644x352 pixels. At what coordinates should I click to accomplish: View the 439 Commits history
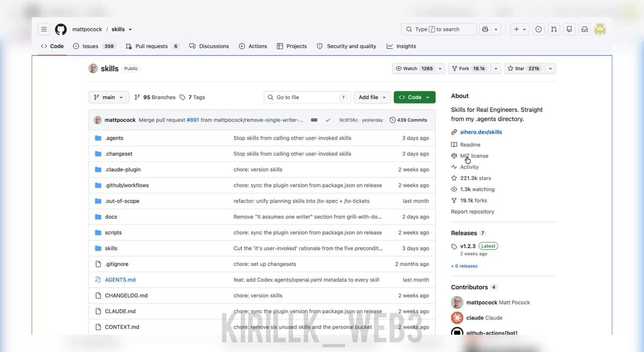coord(408,120)
